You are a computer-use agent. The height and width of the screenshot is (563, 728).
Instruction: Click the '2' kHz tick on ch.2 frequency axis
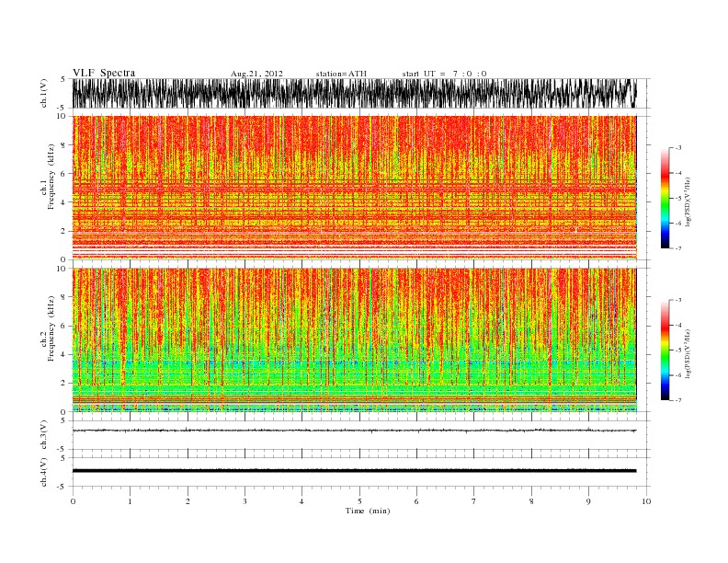pyautogui.click(x=63, y=384)
